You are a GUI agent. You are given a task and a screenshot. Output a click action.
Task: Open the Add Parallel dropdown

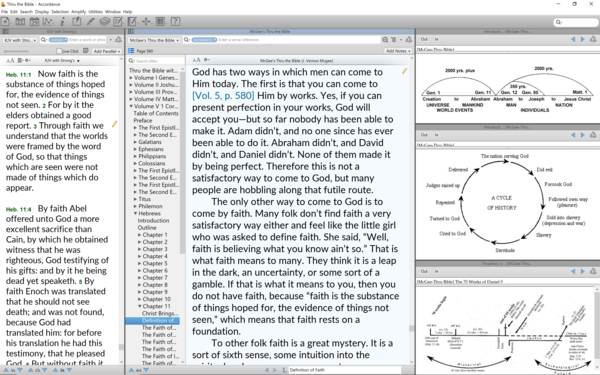pos(107,51)
